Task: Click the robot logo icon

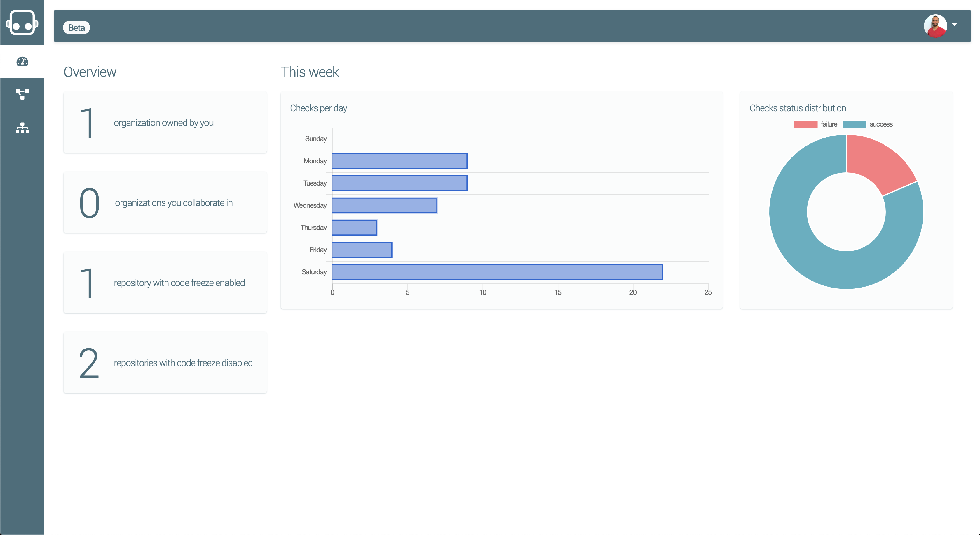Action: 22,23
